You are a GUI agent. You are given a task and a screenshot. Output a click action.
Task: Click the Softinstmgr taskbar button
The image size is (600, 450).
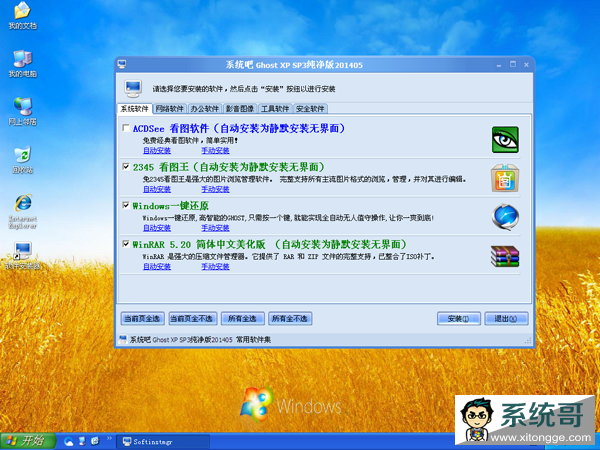point(163,442)
